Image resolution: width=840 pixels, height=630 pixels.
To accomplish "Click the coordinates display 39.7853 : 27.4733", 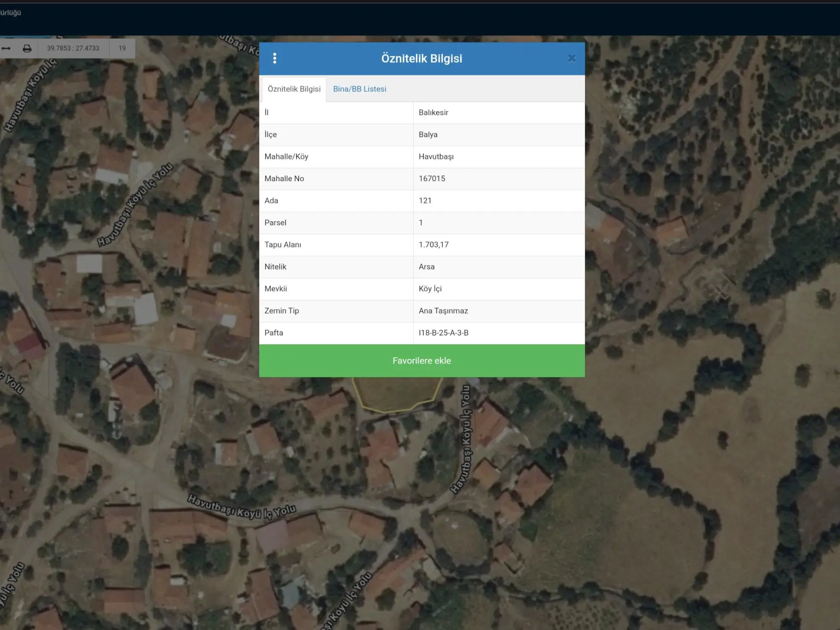I will [73, 48].
